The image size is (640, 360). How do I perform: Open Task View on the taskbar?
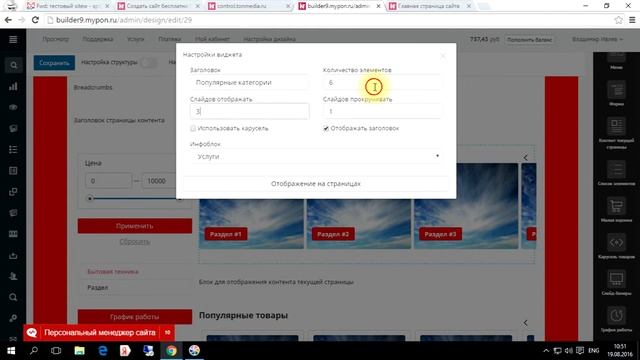pyautogui.click(x=56, y=351)
